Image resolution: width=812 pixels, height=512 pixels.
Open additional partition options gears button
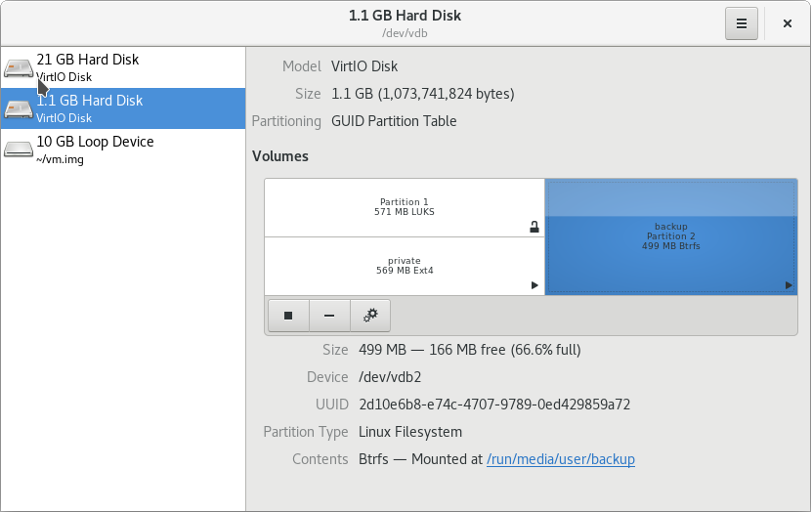370,316
